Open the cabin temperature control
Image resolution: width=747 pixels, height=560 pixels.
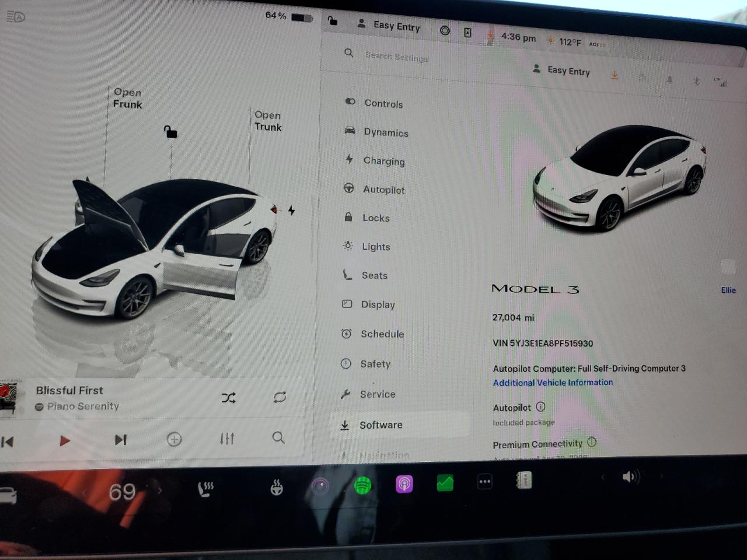[123, 492]
